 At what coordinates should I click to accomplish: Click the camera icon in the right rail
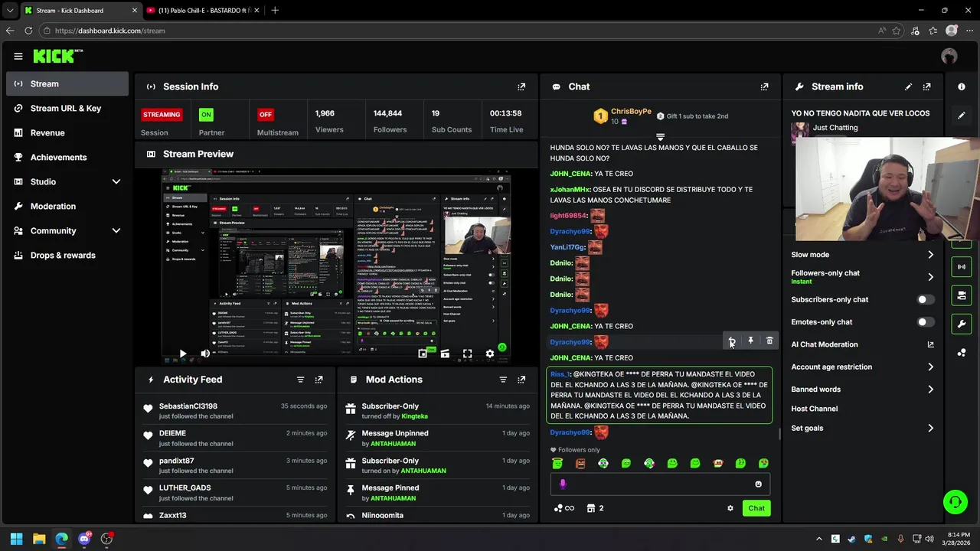[962, 295]
